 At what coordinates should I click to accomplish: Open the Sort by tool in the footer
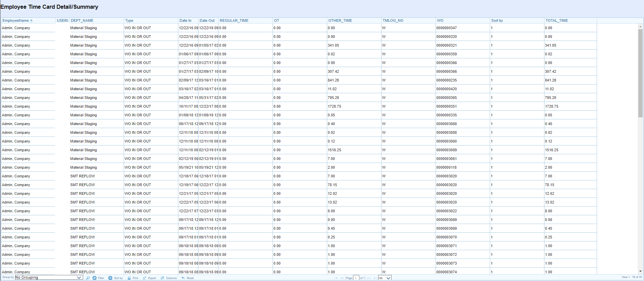(x=116, y=278)
